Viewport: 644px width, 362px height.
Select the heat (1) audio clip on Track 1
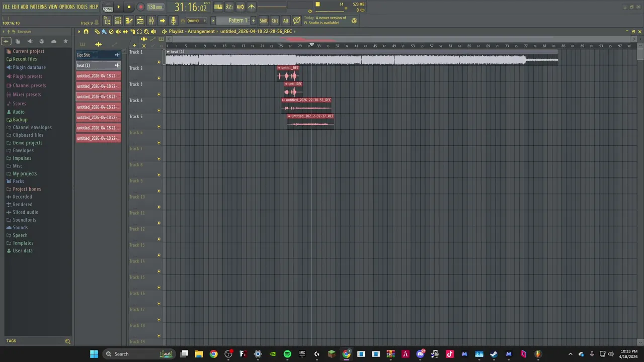(362, 58)
